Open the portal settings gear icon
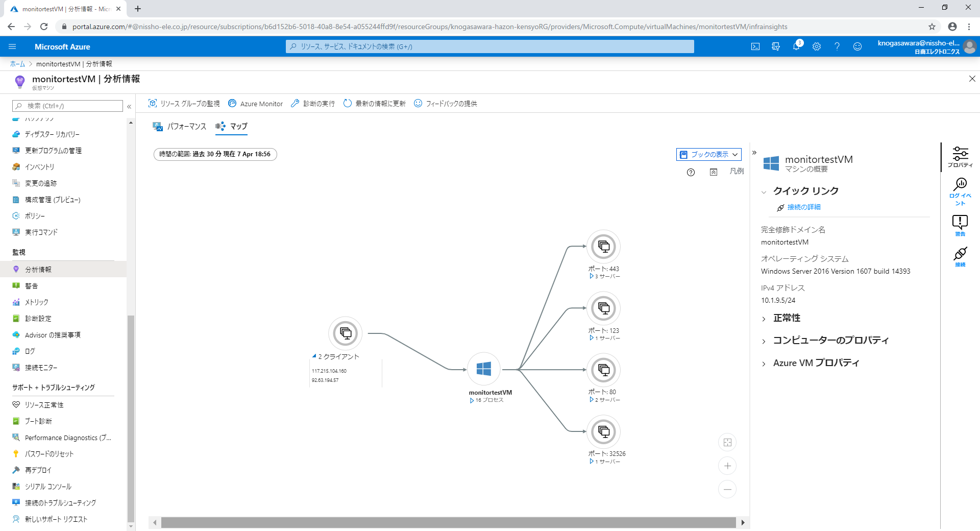This screenshot has width=980, height=531. tap(817, 46)
